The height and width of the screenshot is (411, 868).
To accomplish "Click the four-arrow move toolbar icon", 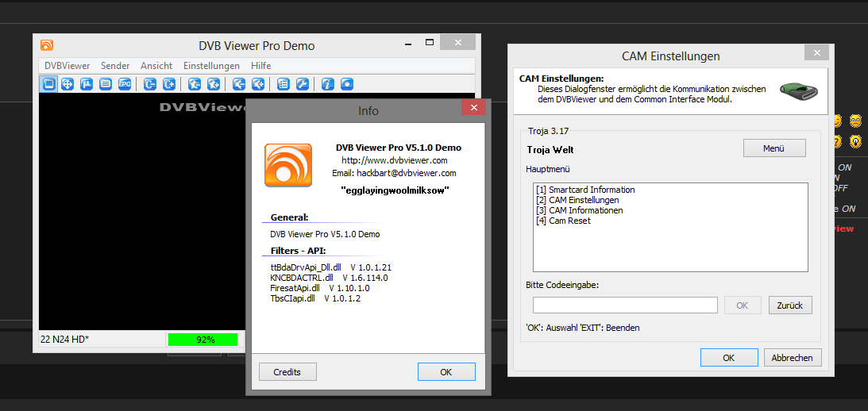I will pos(68,84).
